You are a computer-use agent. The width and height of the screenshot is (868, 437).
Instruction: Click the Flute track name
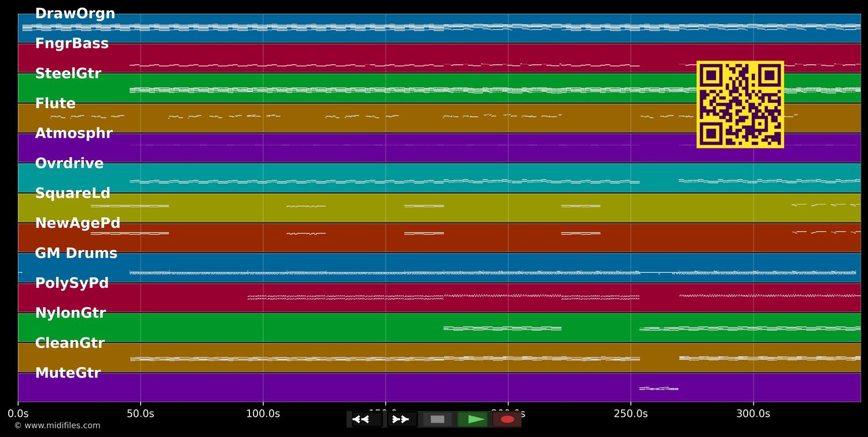(55, 103)
